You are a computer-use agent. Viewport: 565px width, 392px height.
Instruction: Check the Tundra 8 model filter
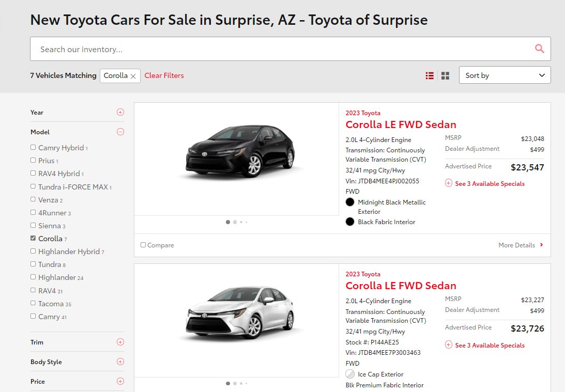(x=33, y=264)
